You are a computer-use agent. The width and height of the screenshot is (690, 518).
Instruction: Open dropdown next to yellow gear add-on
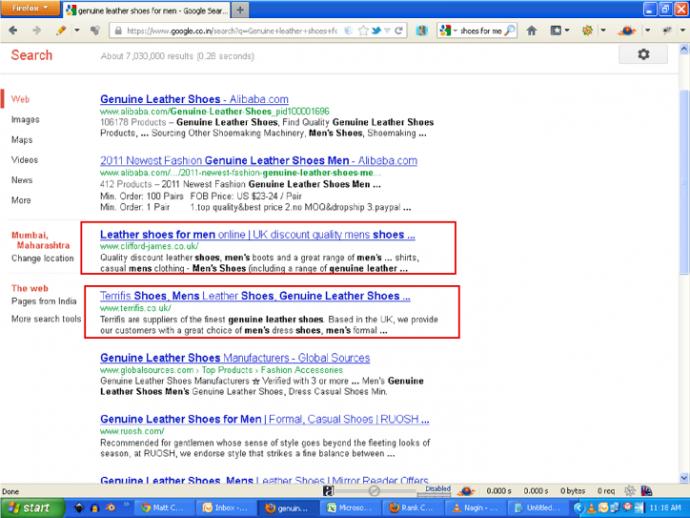(x=603, y=30)
